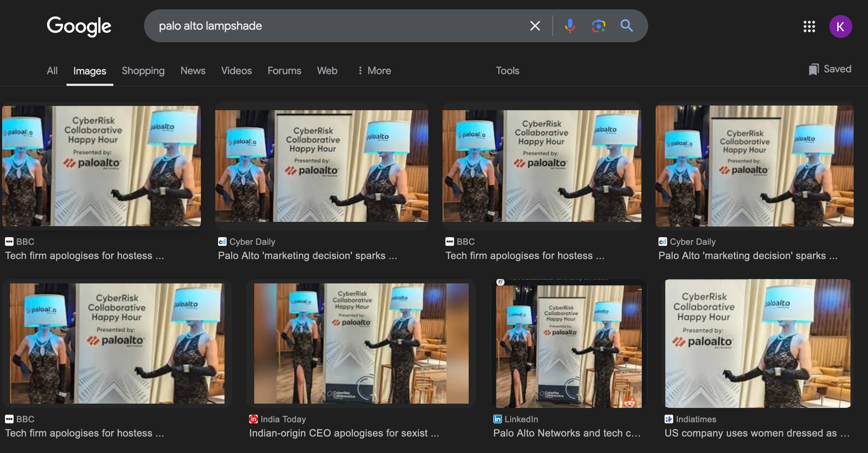Image resolution: width=868 pixels, height=453 pixels.
Task: Open 'US company uses women dressed as' link
Action: [757, 433]
